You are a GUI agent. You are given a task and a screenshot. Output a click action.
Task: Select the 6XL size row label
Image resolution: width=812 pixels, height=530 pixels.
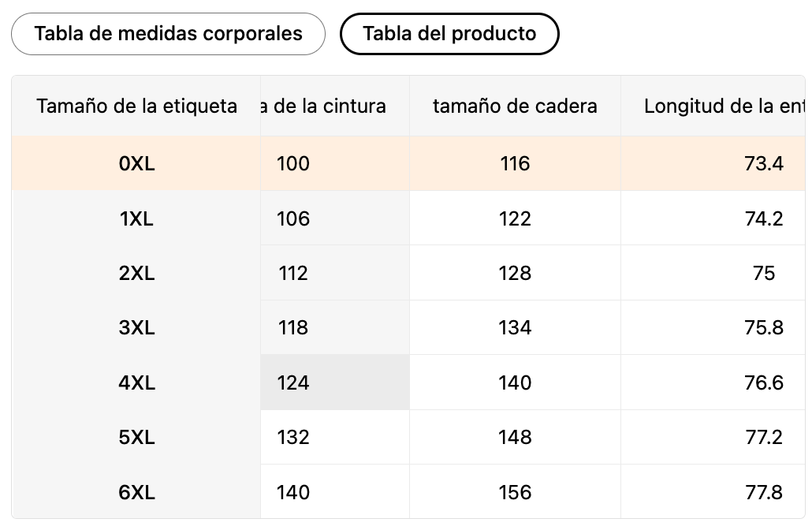(136, 493)
